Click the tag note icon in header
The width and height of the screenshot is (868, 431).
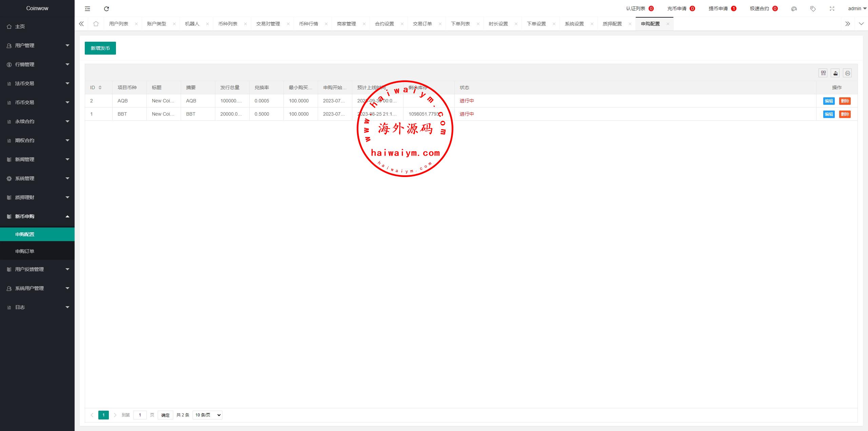(813, 9)
